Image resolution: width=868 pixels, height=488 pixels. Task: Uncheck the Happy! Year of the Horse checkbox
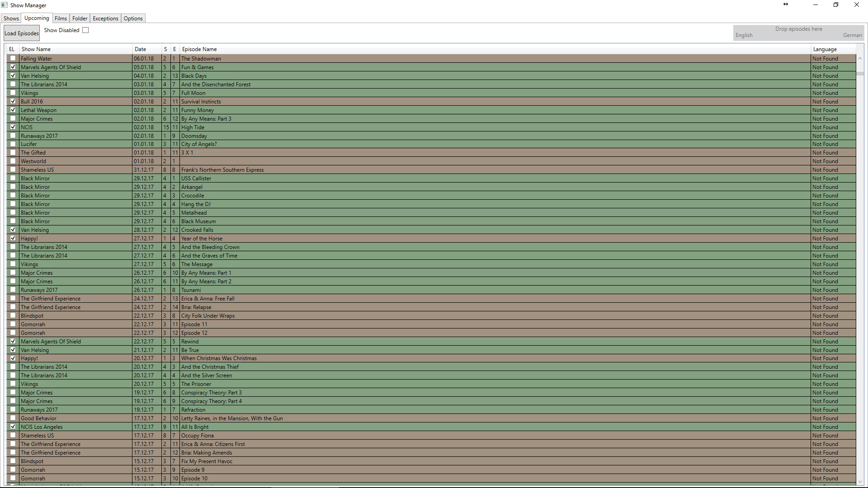coord(13,238)
